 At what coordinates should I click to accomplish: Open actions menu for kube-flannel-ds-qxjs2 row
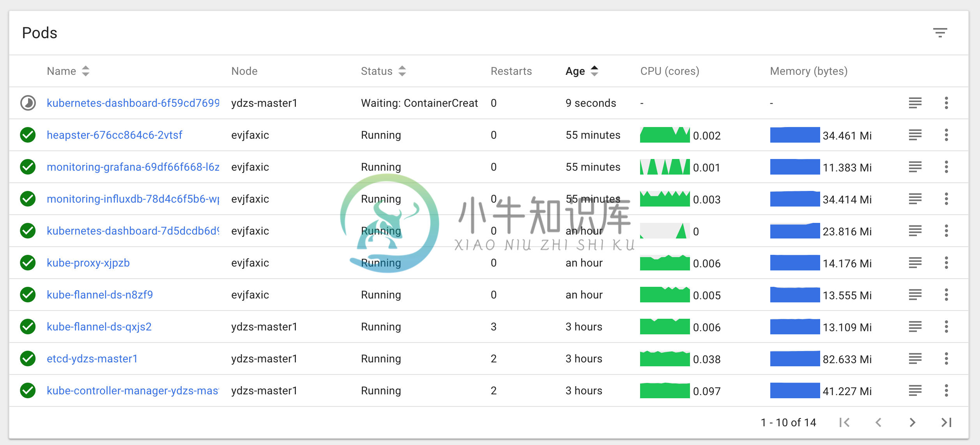tap(946, 327)
